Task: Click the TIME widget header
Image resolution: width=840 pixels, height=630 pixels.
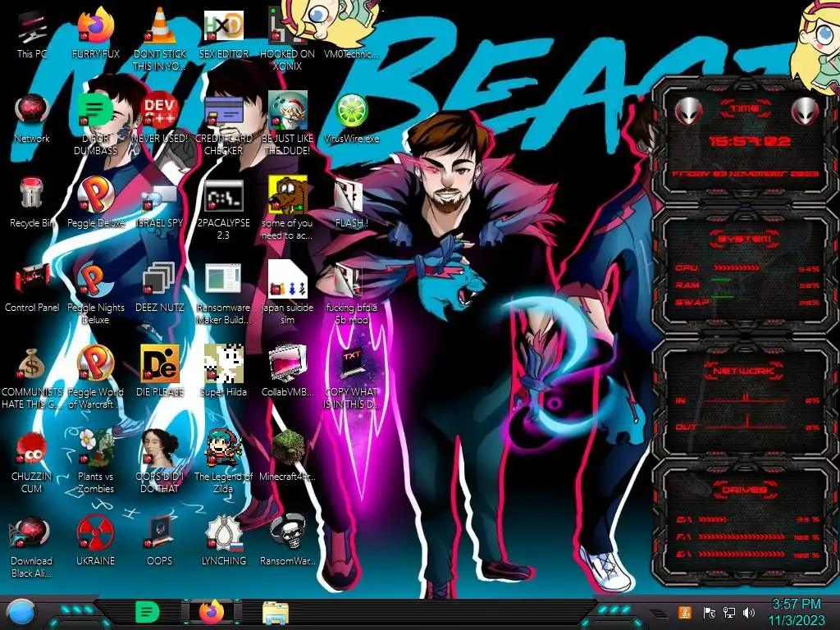Action: pos(745,109)
